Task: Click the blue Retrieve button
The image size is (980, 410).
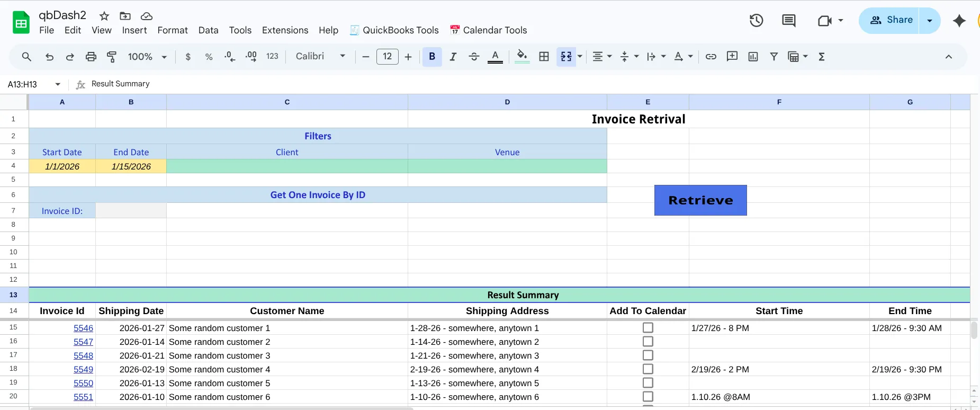Action: [700, 200]
